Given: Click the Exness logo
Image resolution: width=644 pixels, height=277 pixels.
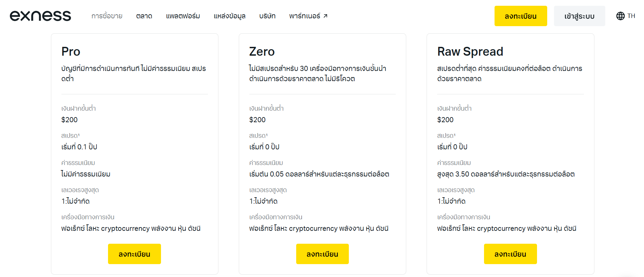Looking at the screenshot, I should [40, 16].
